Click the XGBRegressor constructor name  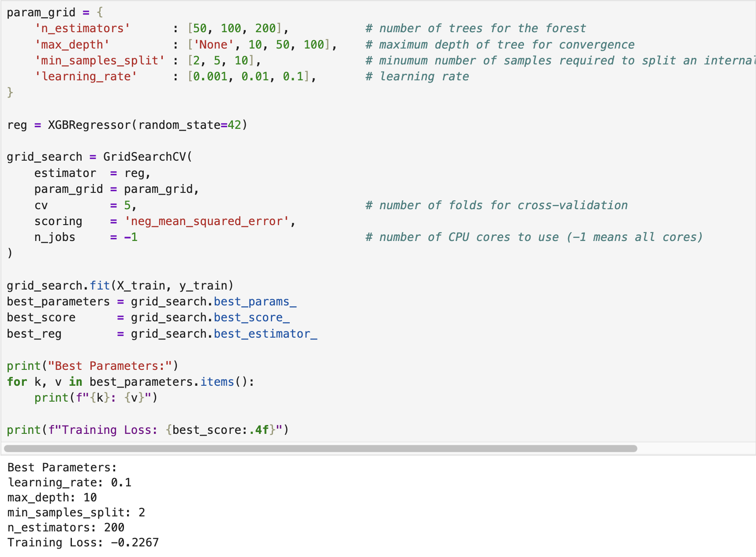pos(90,125)
